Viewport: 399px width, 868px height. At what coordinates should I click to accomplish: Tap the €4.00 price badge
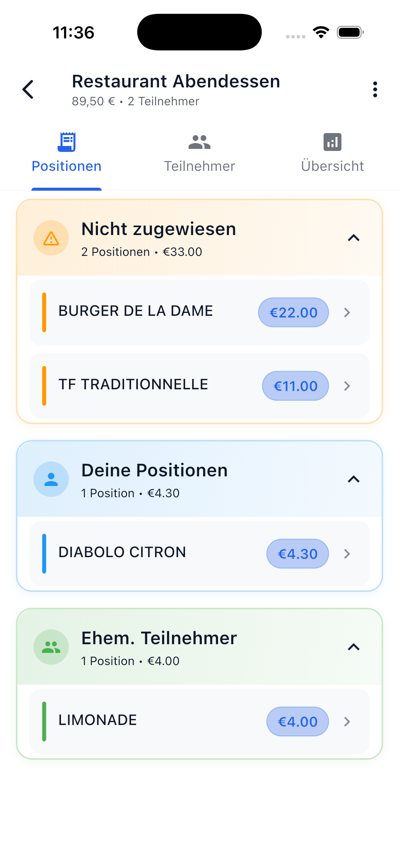(x=297, y=721)
